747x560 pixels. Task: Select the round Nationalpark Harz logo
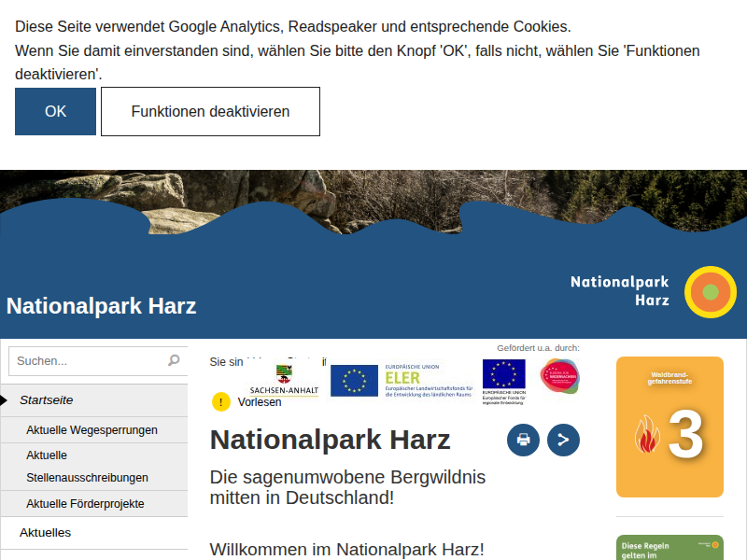(710, 292)
